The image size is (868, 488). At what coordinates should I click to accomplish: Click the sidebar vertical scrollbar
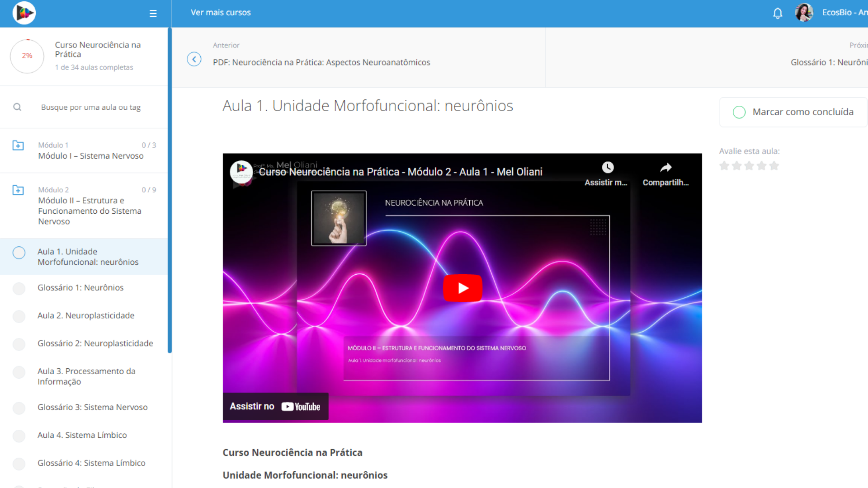click(x=170, y=190)
